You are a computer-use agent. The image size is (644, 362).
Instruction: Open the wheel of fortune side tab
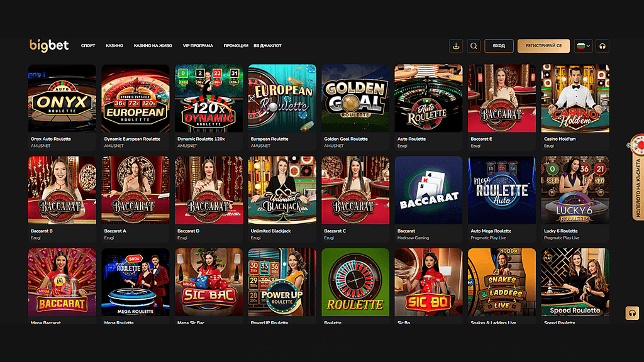638,177
